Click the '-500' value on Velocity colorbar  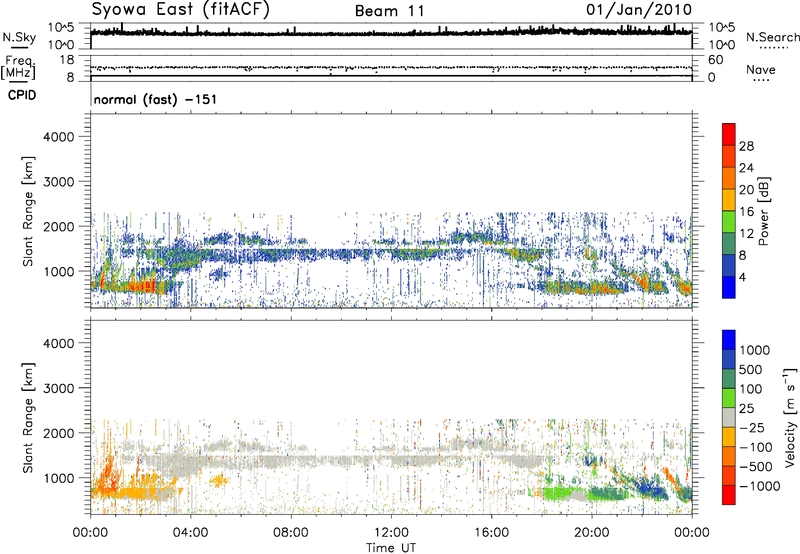[755, 467]
